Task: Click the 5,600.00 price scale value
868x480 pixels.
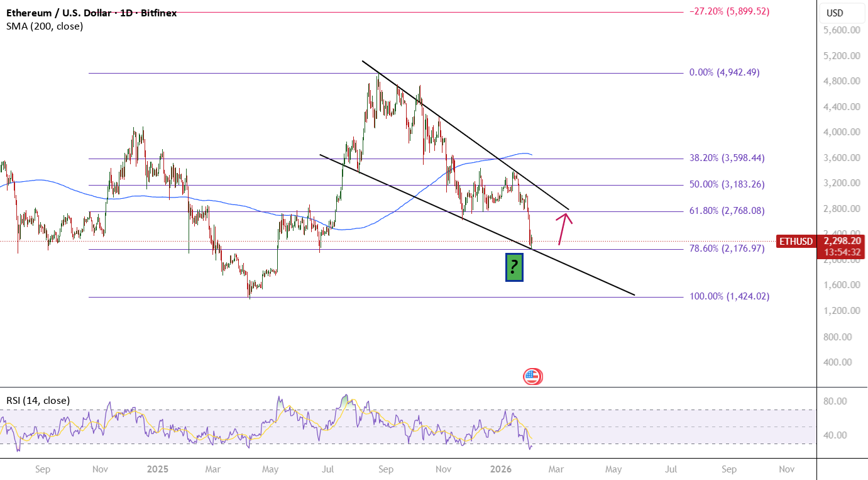Action: pyautogui.click(x=842, y=30)
